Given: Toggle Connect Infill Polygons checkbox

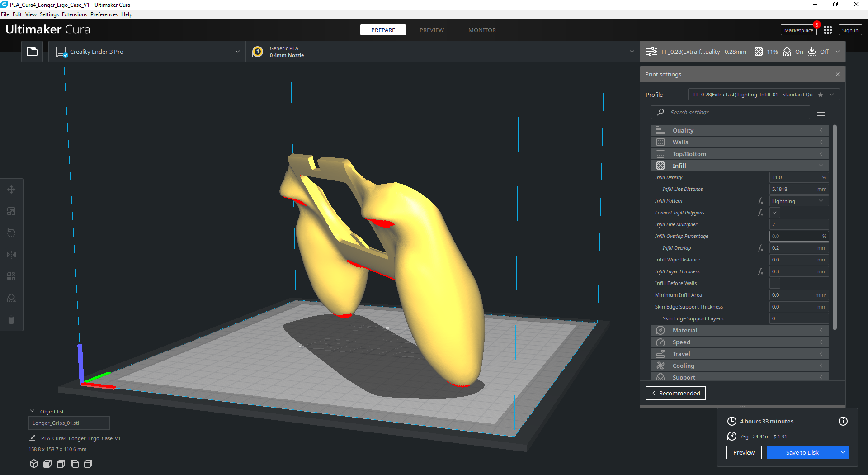Looking at the screenshot, I should 775,213.
